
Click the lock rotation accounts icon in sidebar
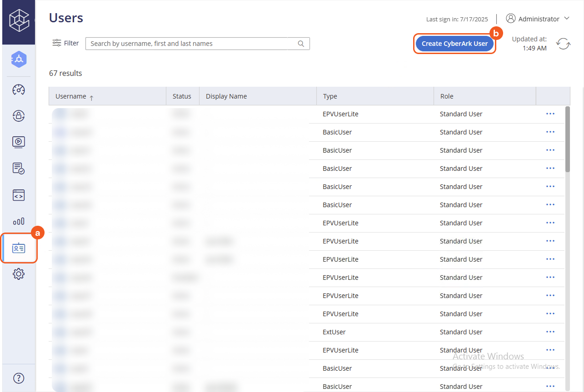tap(19, 116)
